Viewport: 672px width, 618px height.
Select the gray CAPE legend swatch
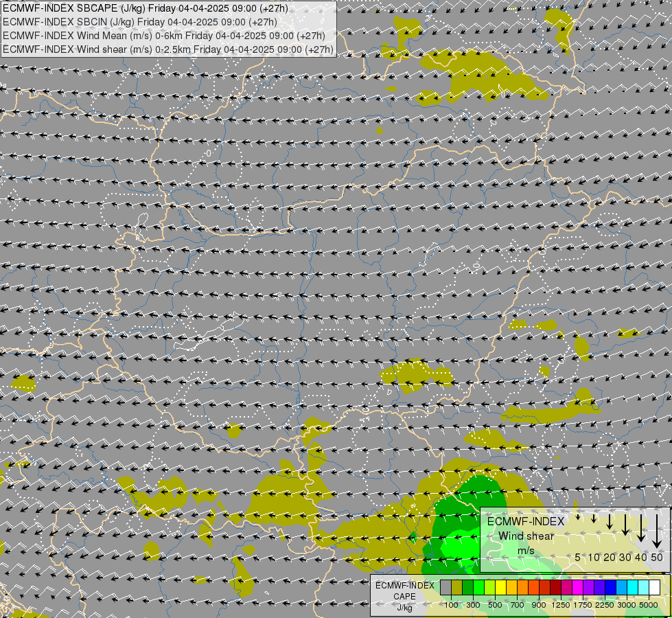click(445, 588)
